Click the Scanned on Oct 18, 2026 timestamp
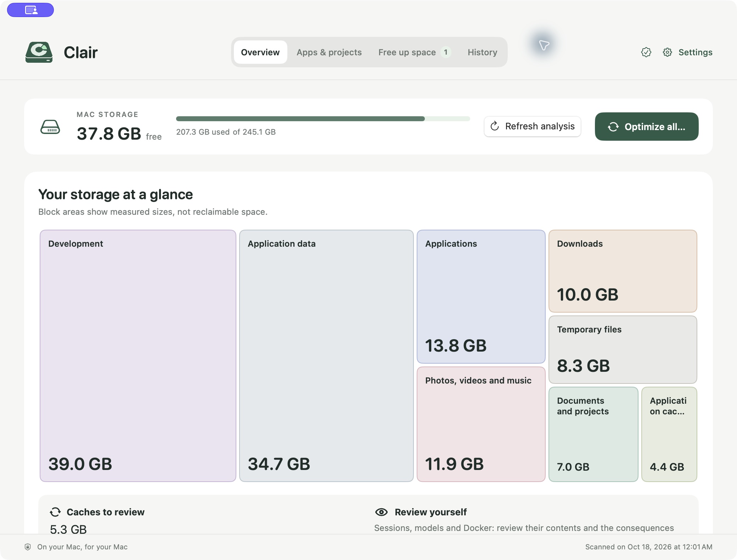 click(x=649, y=547)
